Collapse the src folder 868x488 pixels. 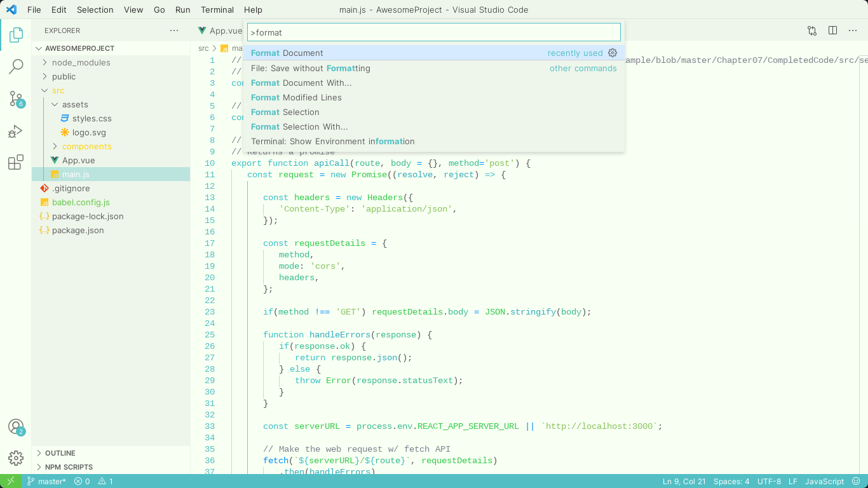(x=111, y=90)
